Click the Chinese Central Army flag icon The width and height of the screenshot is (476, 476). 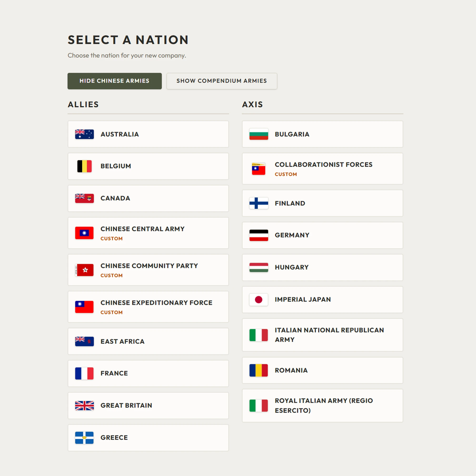click(x=84, y=233)
